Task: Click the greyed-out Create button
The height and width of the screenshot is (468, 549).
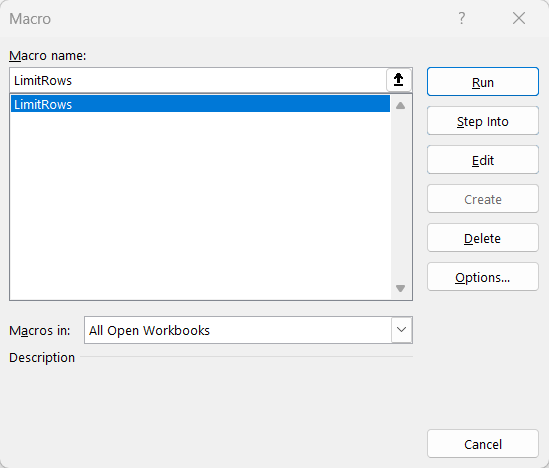Action: tap(483, 199)
